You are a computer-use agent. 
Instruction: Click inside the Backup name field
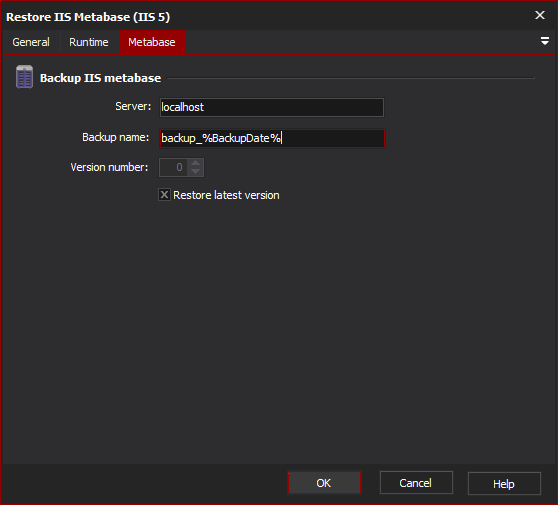pos(272,138)
